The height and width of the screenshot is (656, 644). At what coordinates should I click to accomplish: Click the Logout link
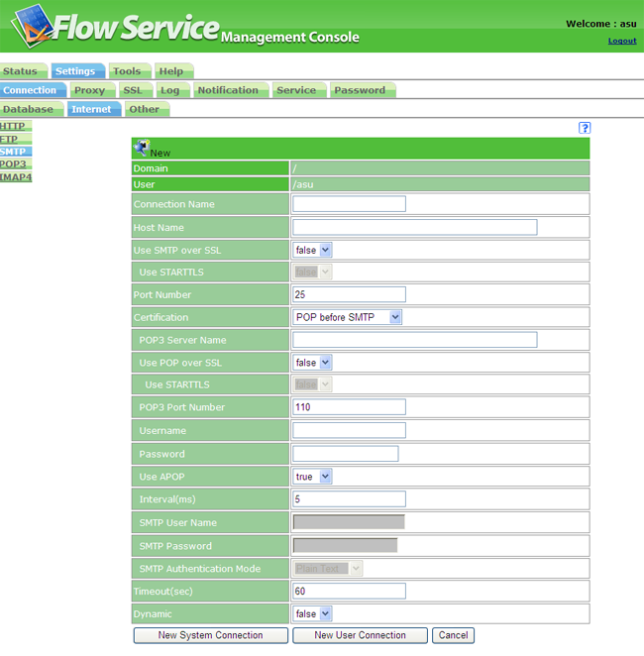pyautogui.click(x=621, y=41)
